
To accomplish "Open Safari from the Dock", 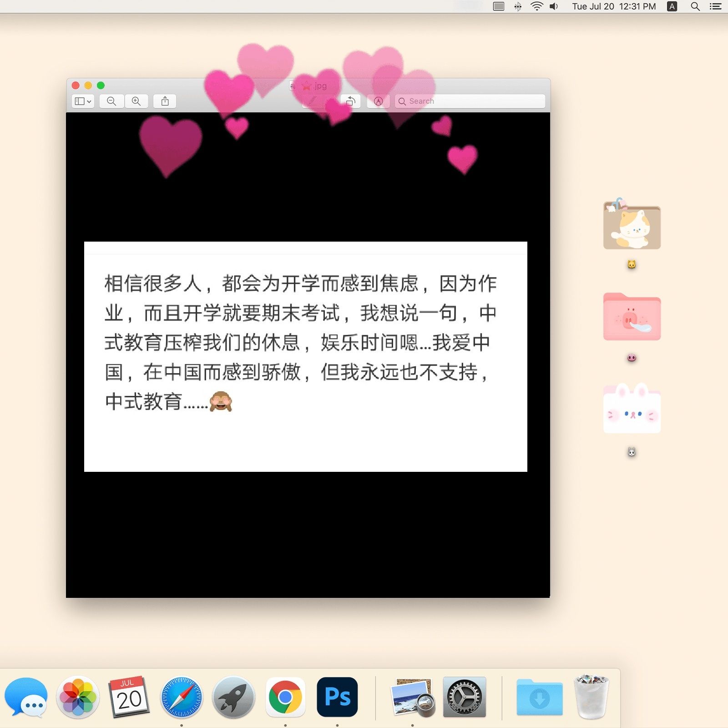I will [182, 697].
